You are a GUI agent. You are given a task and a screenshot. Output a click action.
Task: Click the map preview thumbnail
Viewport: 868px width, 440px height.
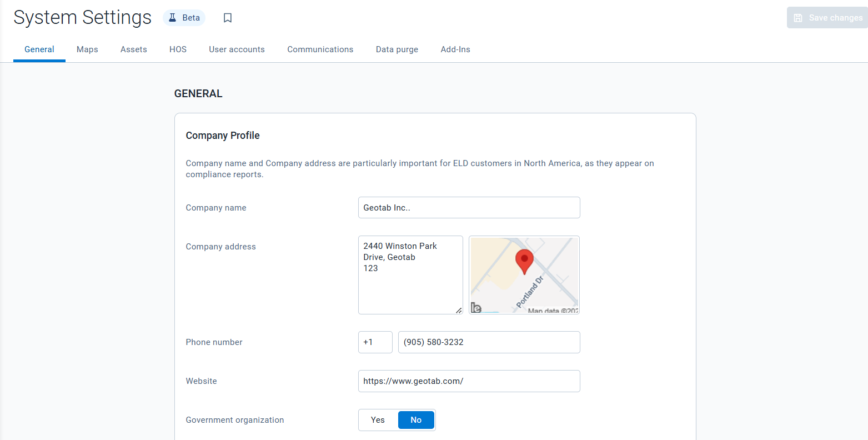click(524, 275)
